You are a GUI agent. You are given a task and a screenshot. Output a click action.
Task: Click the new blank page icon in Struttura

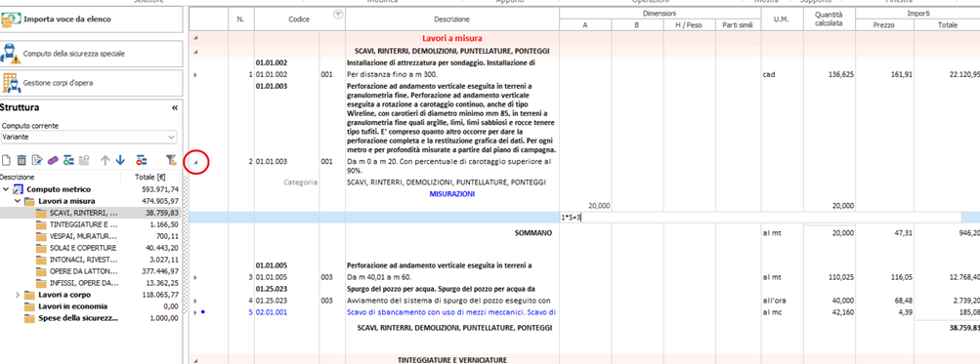(x=6, y=160)
